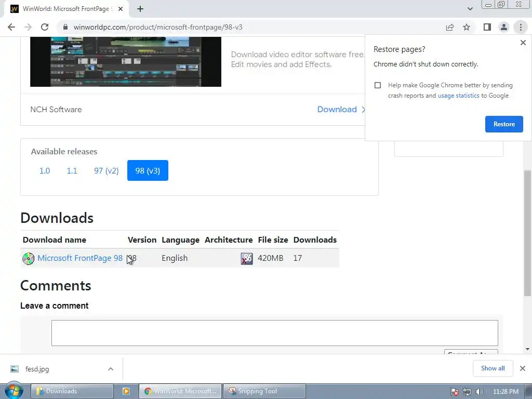The image size is (532, 399).
Task: Click the CD icon beside FrontPage 98
Action: click(x=28, y=259)
